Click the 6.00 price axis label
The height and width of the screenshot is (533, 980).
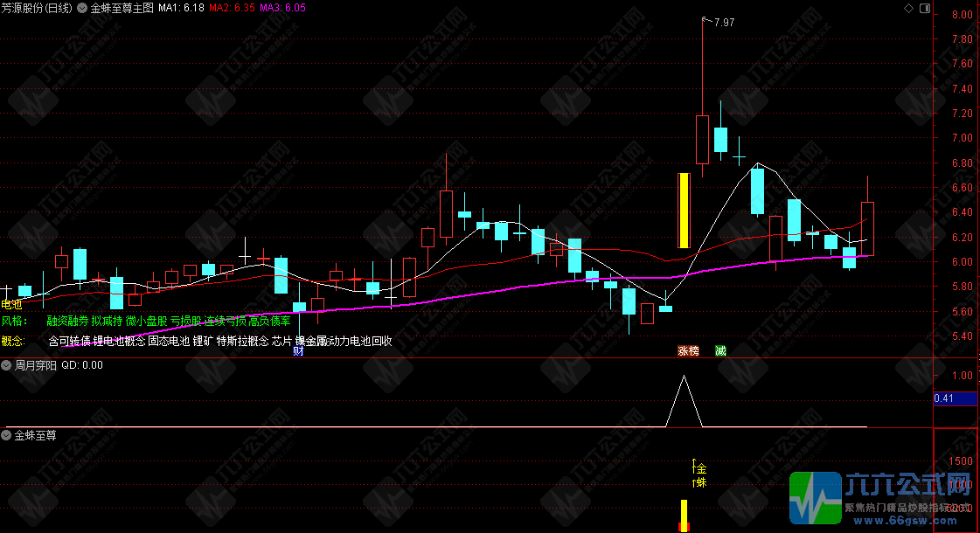click(x=962, y=262)
